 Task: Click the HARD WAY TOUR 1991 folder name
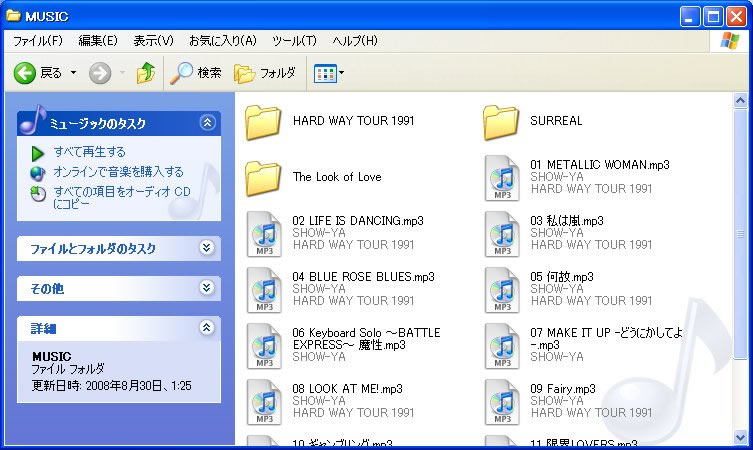[353, 121]
